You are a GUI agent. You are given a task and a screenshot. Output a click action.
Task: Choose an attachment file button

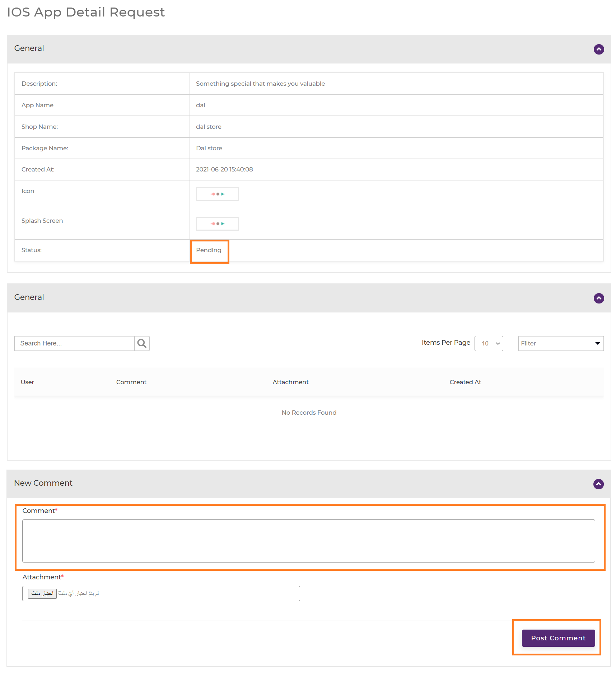(42, 593)
